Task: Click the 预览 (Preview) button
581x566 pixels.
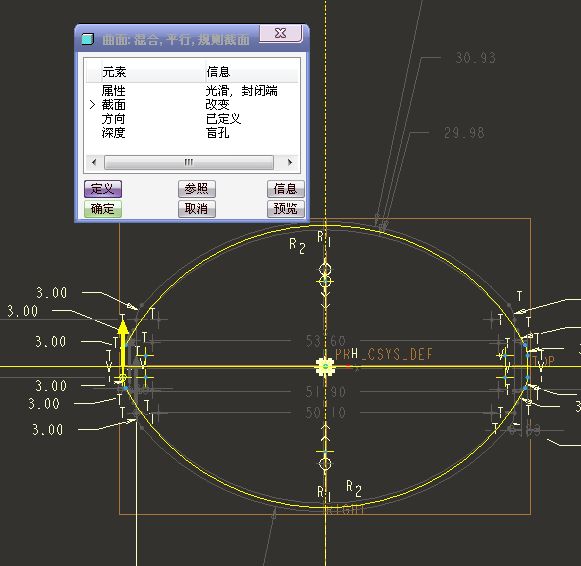Action: click(x=286, y=209)
